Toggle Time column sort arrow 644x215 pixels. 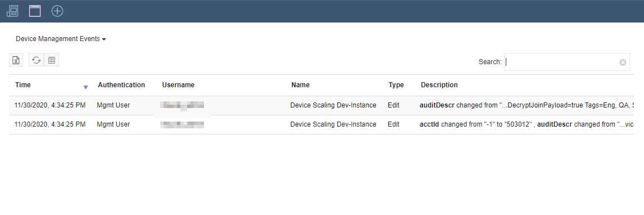[85, 87]
